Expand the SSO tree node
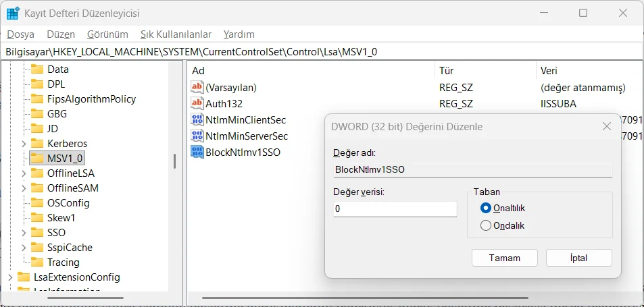Image resolution: width=644 pixels, height=307 pixels. pos(24,233)
